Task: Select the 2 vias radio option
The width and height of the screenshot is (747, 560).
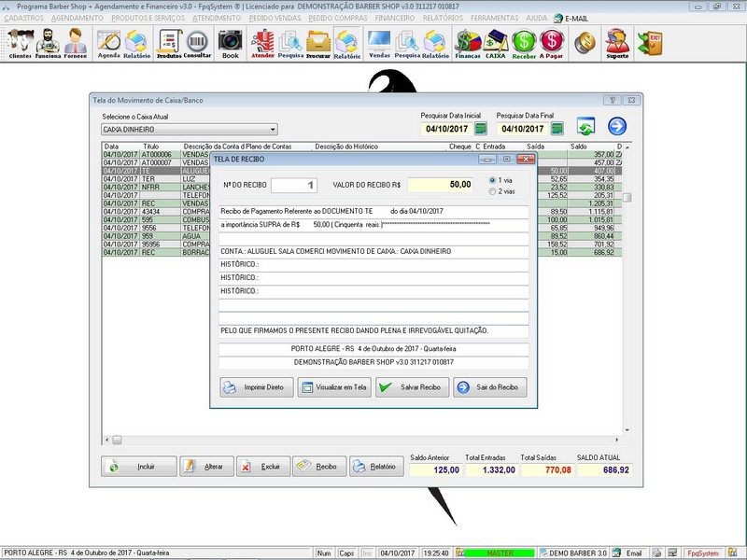Action: tap(494, 191)
